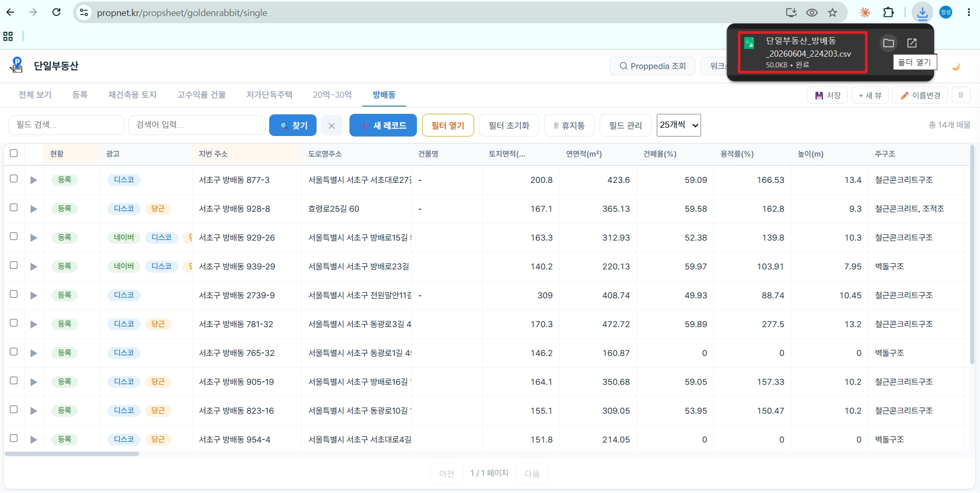
Task: Open the browser downloads icon
Action: coord(922,12)
